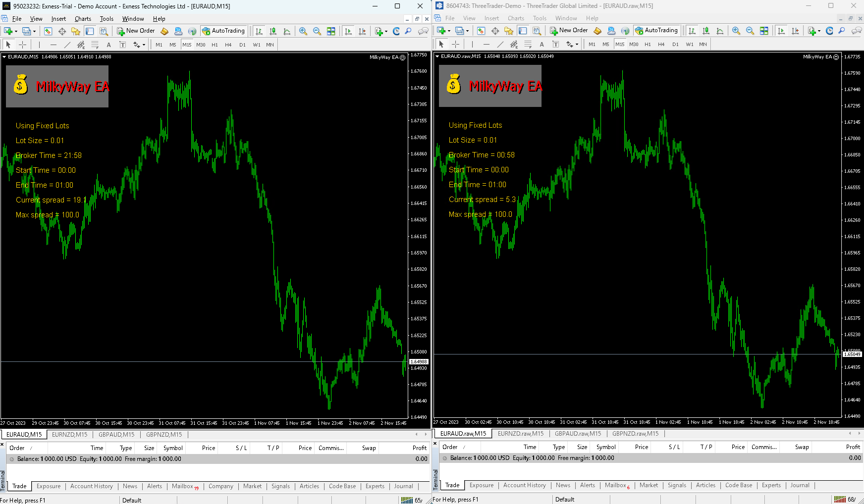Open the Insert menu in ThreeTrader window
This screenshot has height=504, width=864.
[x=491, y=18]
